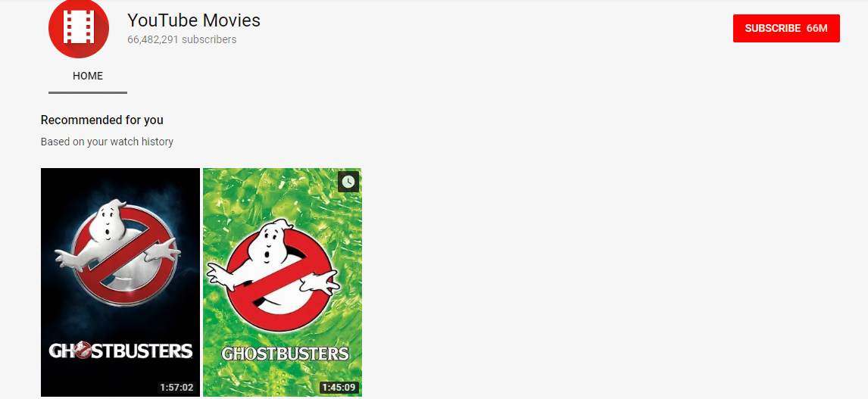Click the 66,482,291 subscribers text

coord(182,40)
